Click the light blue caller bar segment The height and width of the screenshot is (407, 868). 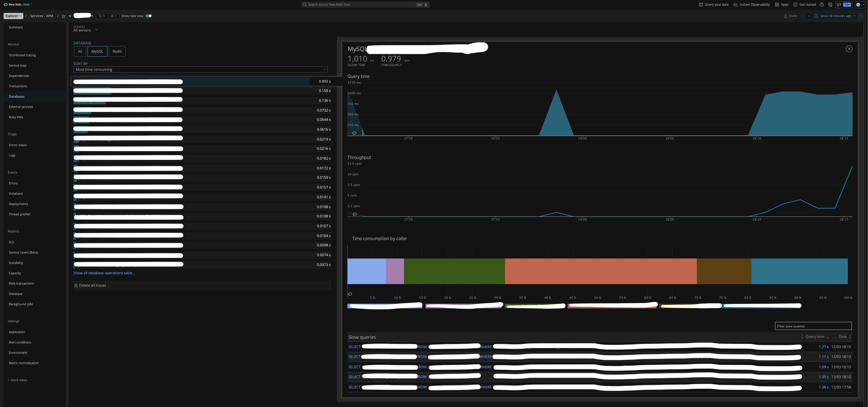366,271
